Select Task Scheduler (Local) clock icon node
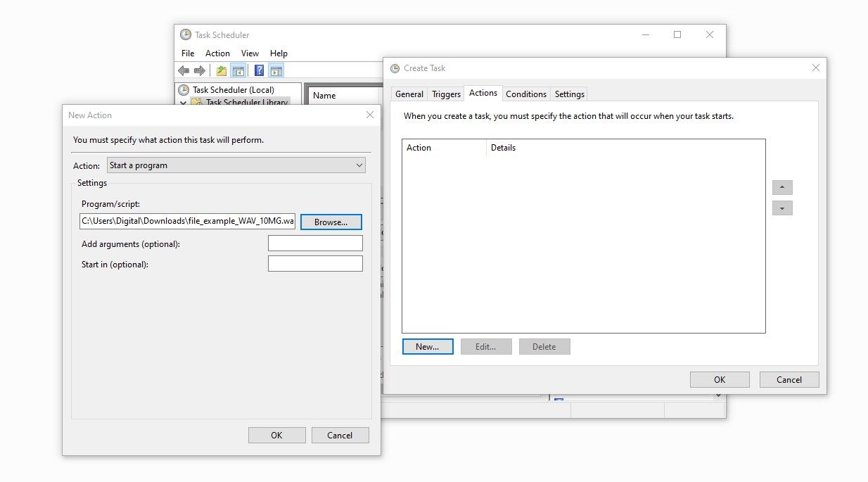Screen dimensions: 868x482 point(184,89)
